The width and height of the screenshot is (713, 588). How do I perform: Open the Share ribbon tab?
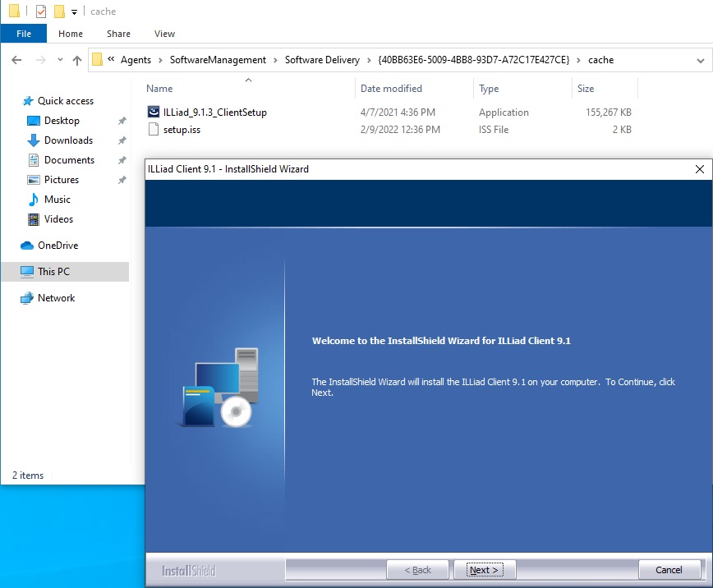[118, 34]
